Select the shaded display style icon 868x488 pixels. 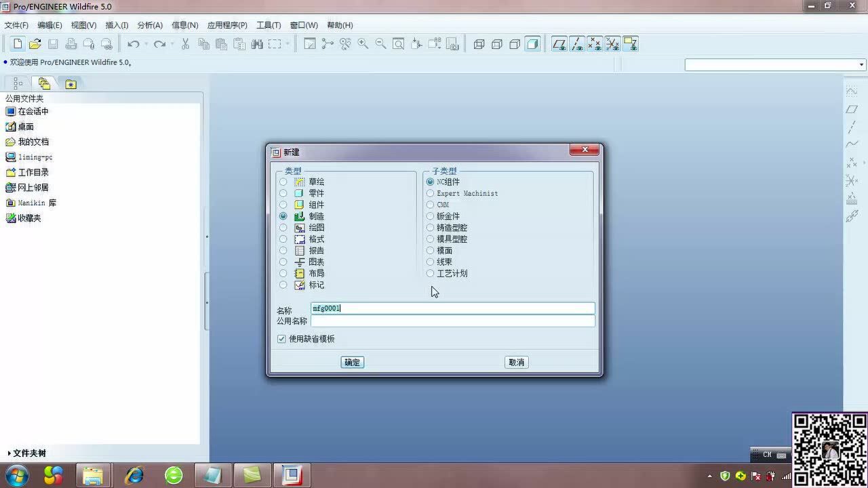(x=532, y=44)
